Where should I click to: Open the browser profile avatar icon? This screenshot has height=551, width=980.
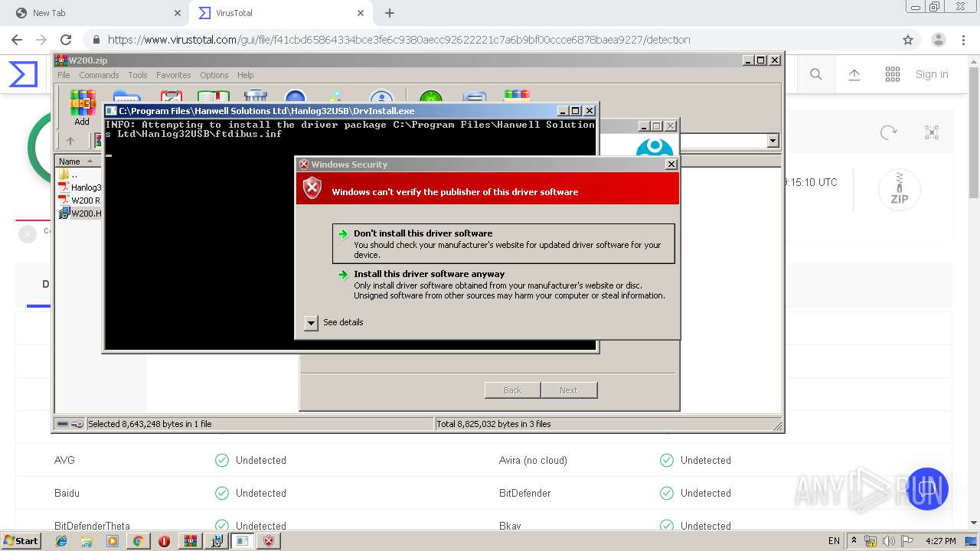click(938, 40)
